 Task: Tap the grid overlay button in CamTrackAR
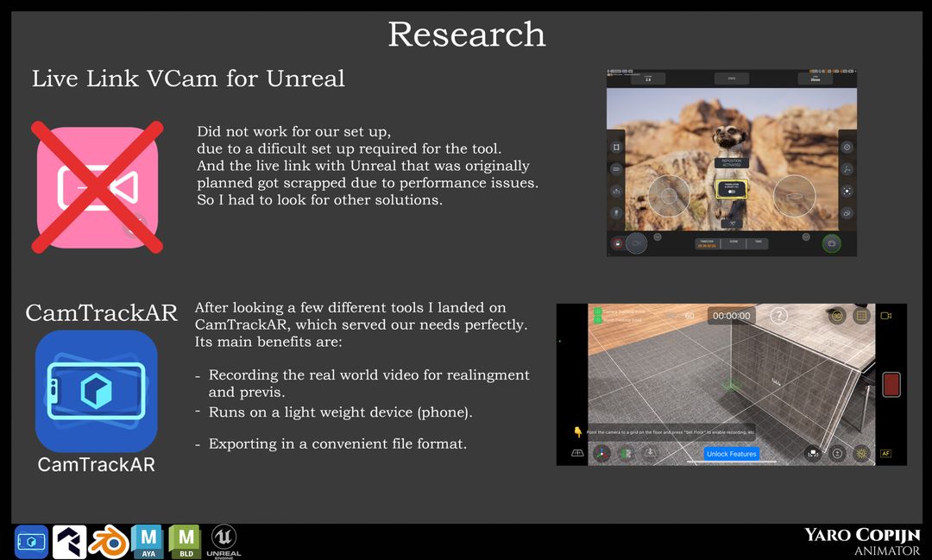[x=861, y=316]
